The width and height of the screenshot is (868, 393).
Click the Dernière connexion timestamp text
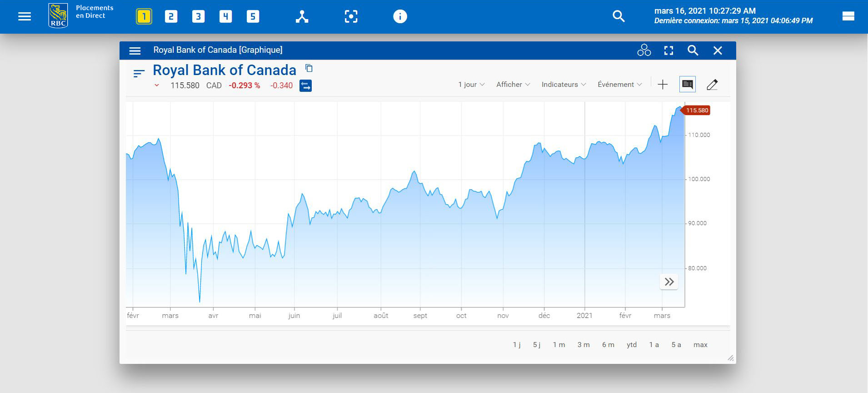[733, 21]
